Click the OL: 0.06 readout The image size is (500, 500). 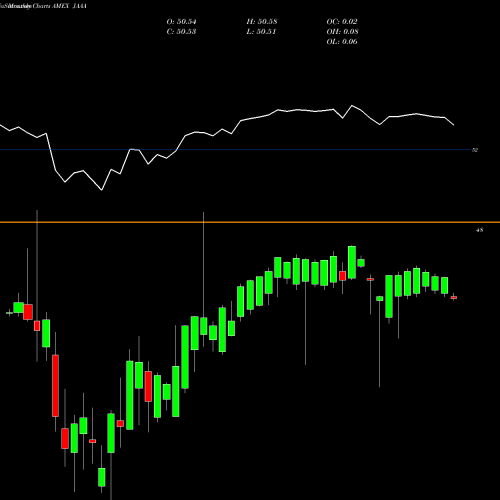click(x=342, y=42)
